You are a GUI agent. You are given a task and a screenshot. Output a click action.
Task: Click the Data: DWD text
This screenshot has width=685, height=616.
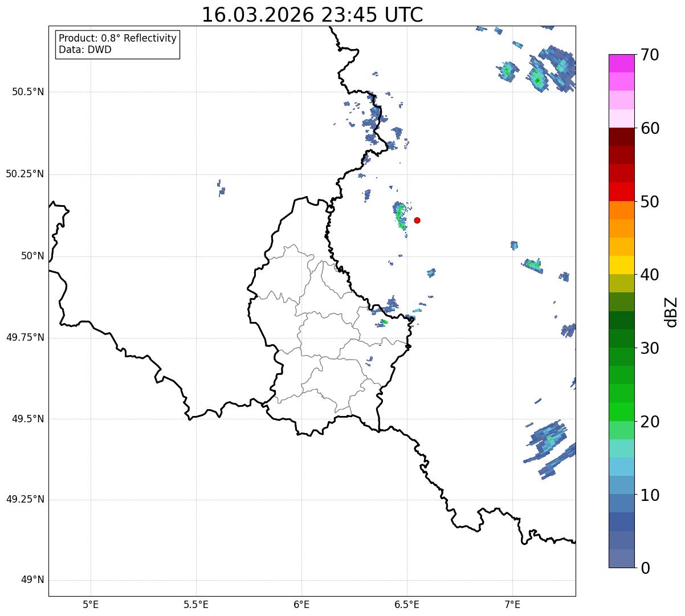tap(85, 50)
